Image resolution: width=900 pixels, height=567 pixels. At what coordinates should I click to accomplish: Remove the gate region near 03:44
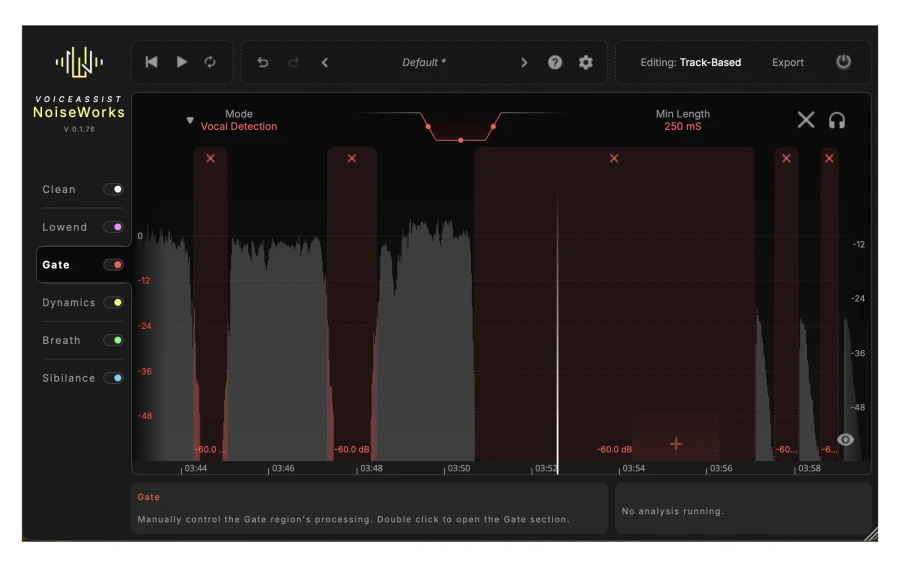211,158
